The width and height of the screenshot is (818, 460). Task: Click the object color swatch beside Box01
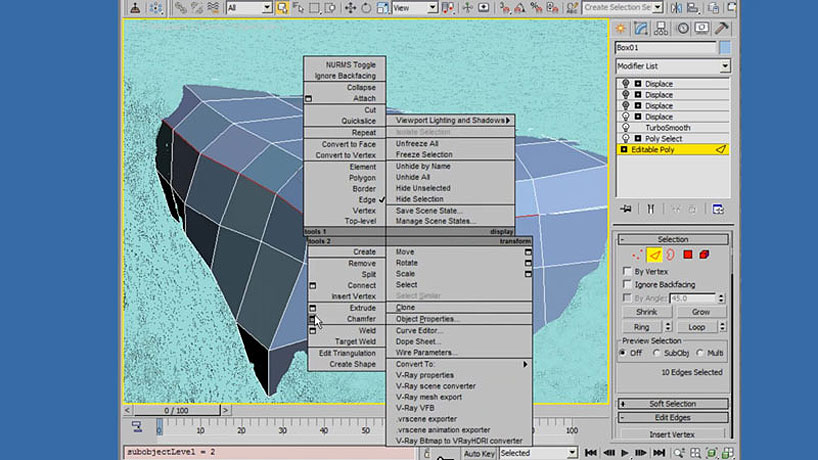coord(725,47)
